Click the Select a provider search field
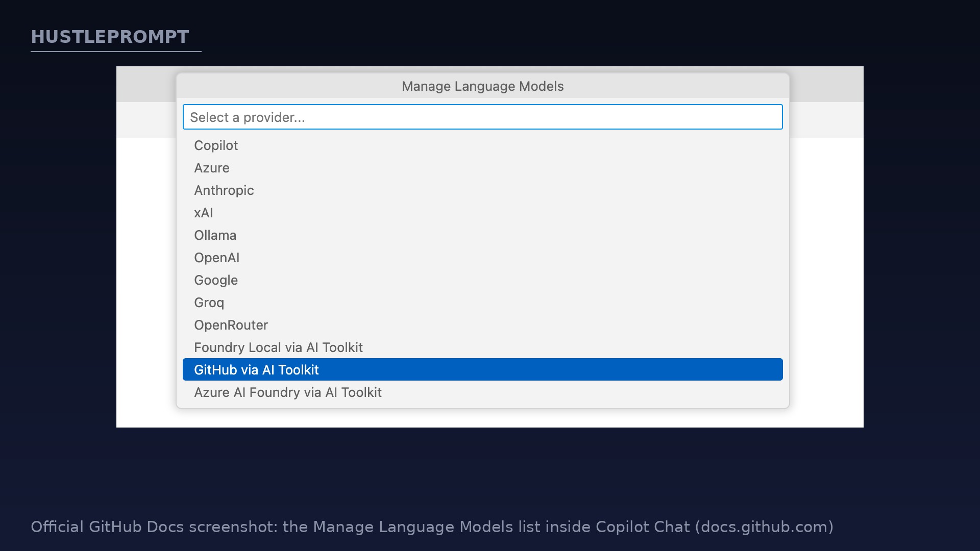 pos(482,117)
